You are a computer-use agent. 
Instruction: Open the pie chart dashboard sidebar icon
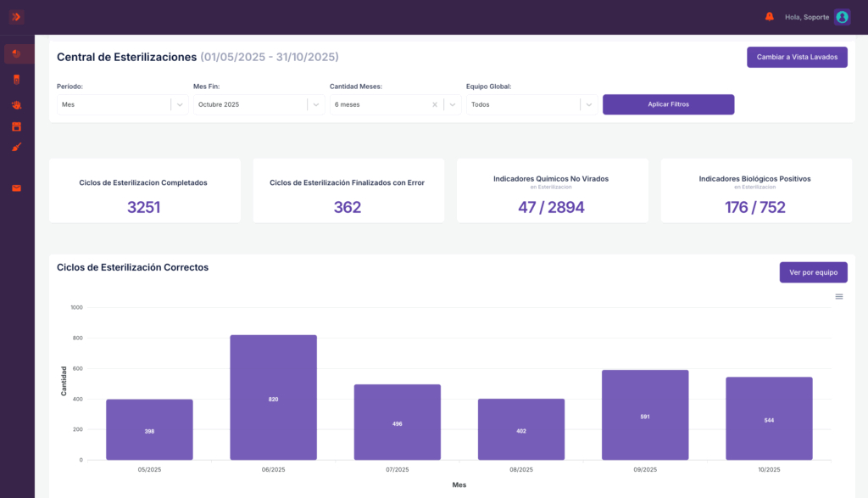point(17,53)
